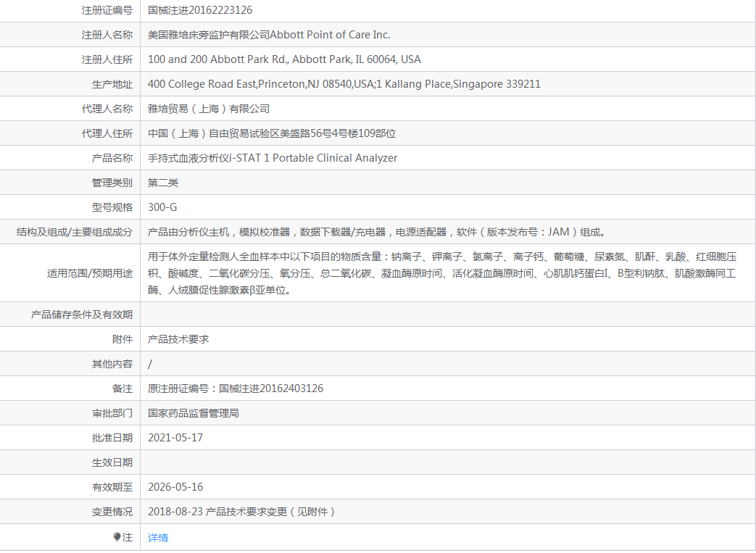This screenshot has height=553, width=756.
Task: Select product name i-STAT 1 Portable Clinical Analyzer
Action: 313,158
